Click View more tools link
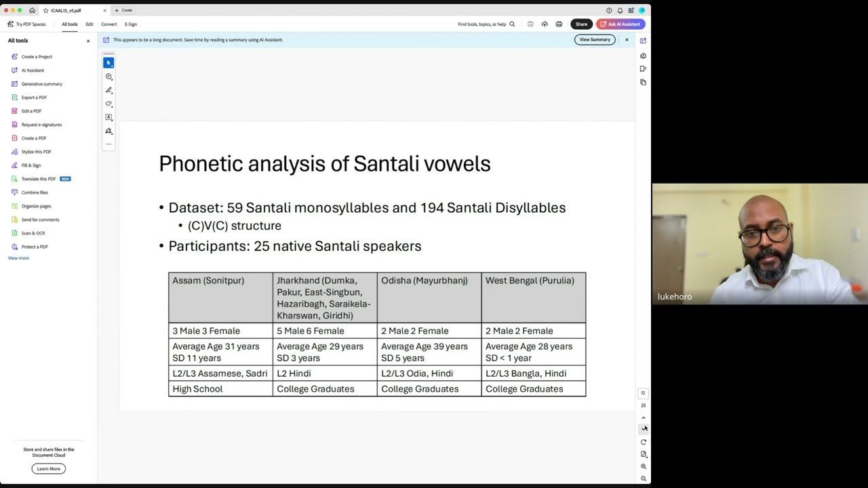Image resolution: width=868 pixels, height=488 pixels. tap(18, 258)
